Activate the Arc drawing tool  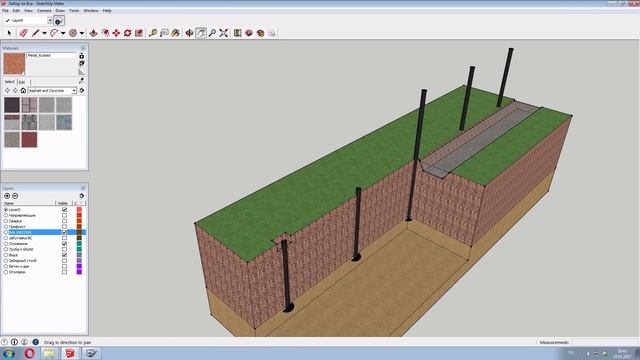click(x=54, y=33)
